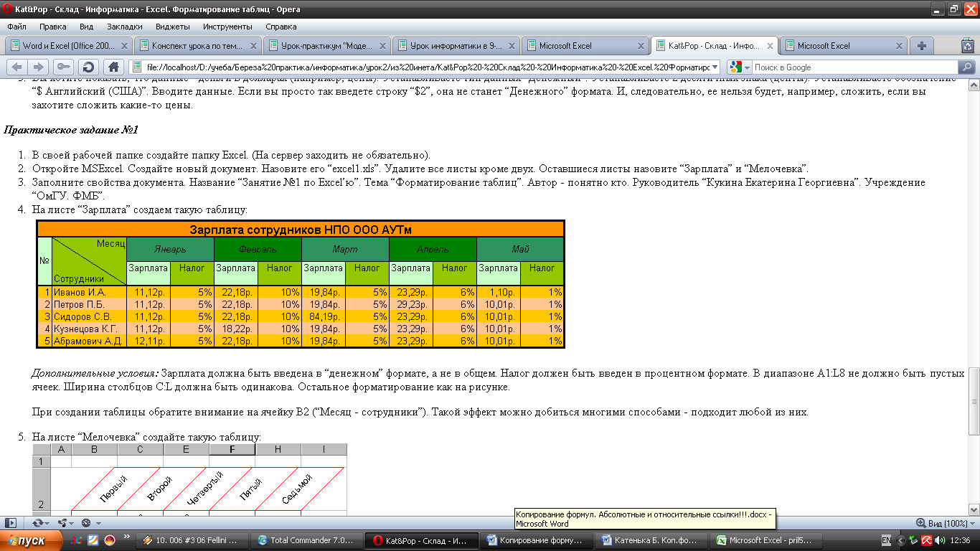The width and height of the screenshot is (980, 551).
Task: Switch to the first Microsoft Excel tab
Action: 586,46
